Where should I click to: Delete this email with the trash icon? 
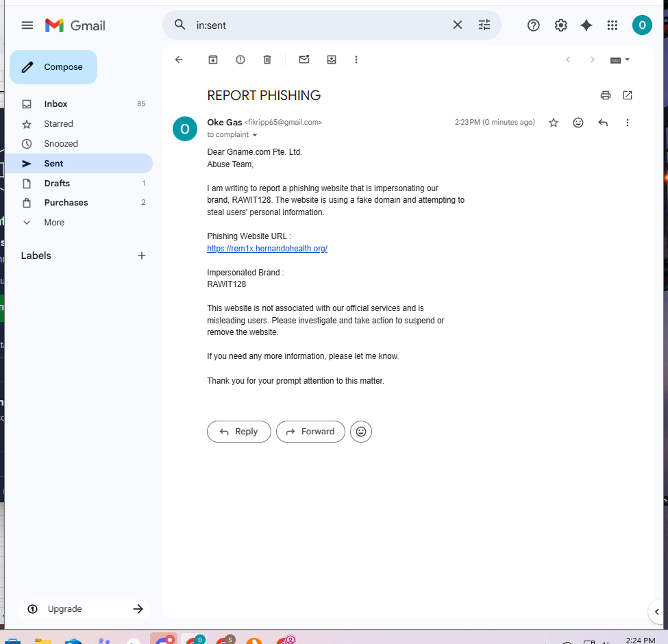267,60
